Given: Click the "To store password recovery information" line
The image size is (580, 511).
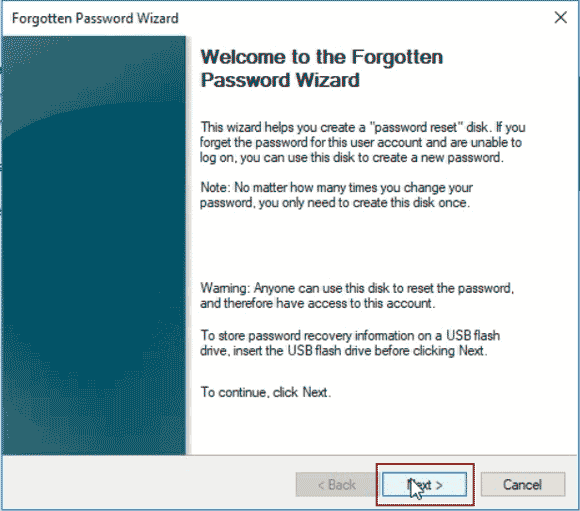Looking at the screenshot, I should [x=350, y=336].
